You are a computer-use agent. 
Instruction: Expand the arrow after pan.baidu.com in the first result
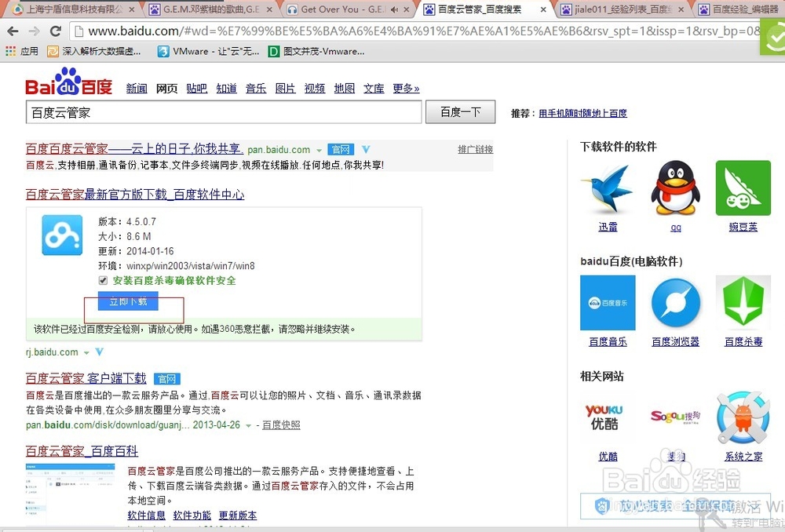coord(319,150)
